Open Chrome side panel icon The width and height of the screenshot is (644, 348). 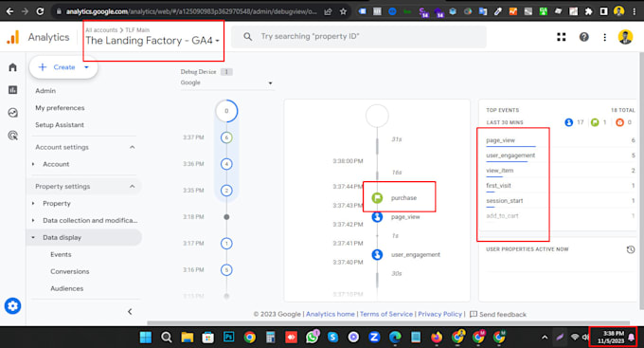click(603, 11)
